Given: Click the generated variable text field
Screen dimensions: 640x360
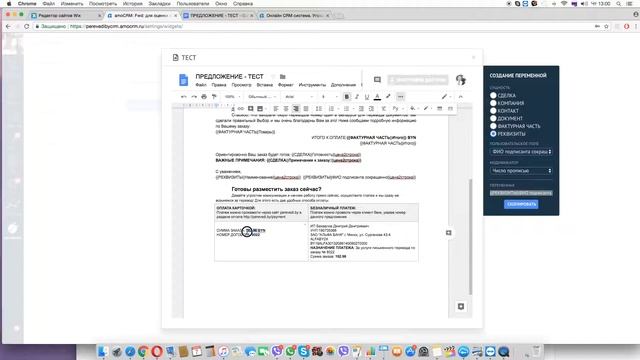Looking at the screenshot, I should click(521, 193).
